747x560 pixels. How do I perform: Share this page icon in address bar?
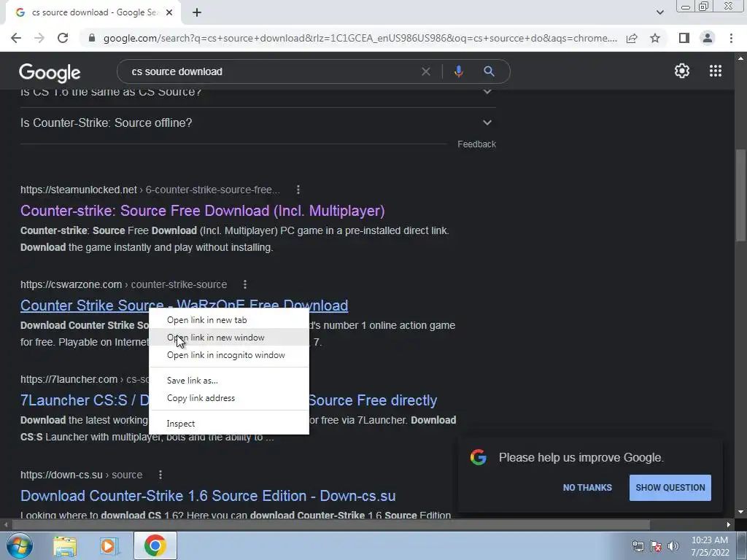pos(632,38)
